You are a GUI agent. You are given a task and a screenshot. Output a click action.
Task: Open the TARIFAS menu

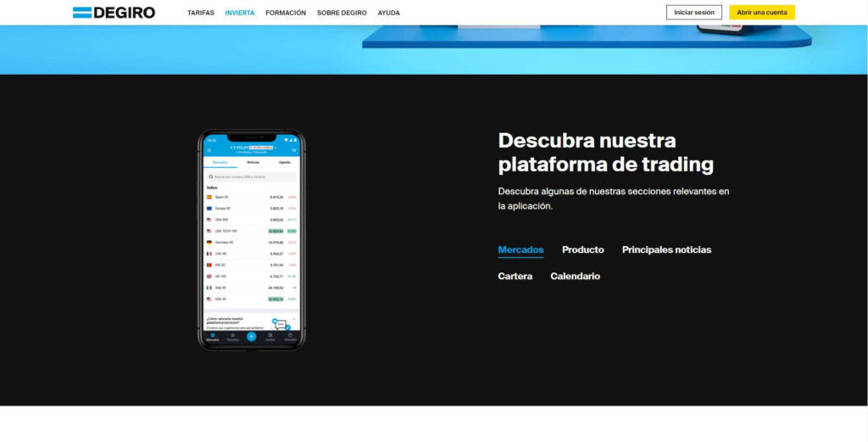(200, 13)
